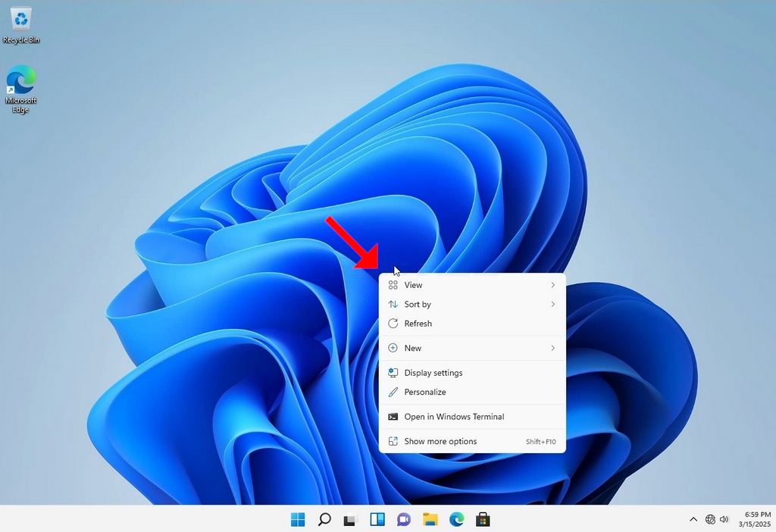Open the New submenu
The width and height of the screenshot is (776, 532).
(472, 348)
